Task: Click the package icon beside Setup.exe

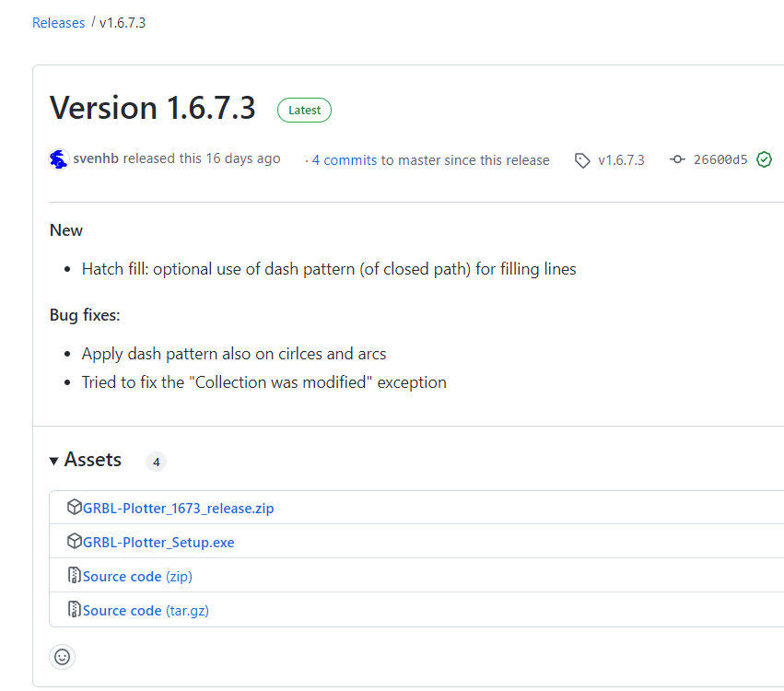Action: (x=75, y=542)
